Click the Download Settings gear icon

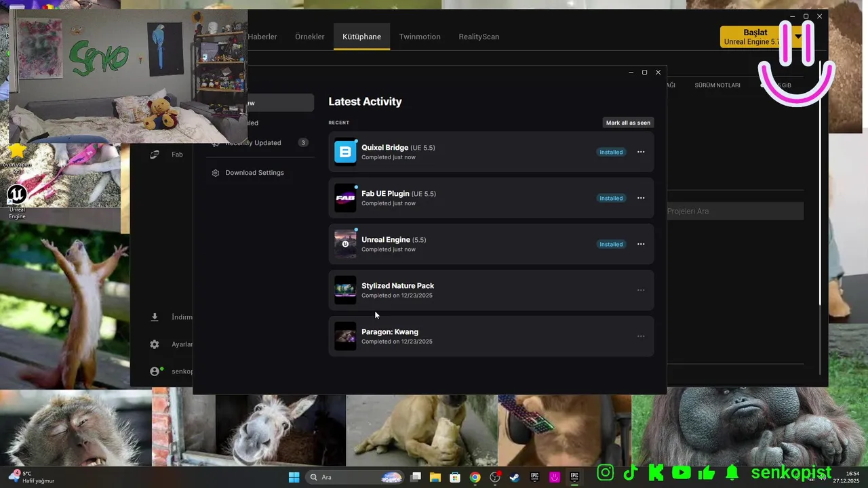[216, 173]
